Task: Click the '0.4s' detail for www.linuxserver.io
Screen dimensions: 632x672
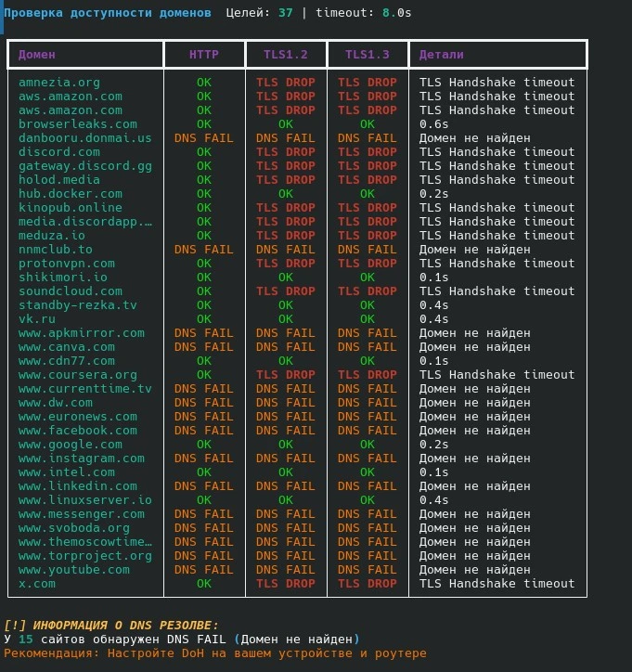Action: [433, 500]
